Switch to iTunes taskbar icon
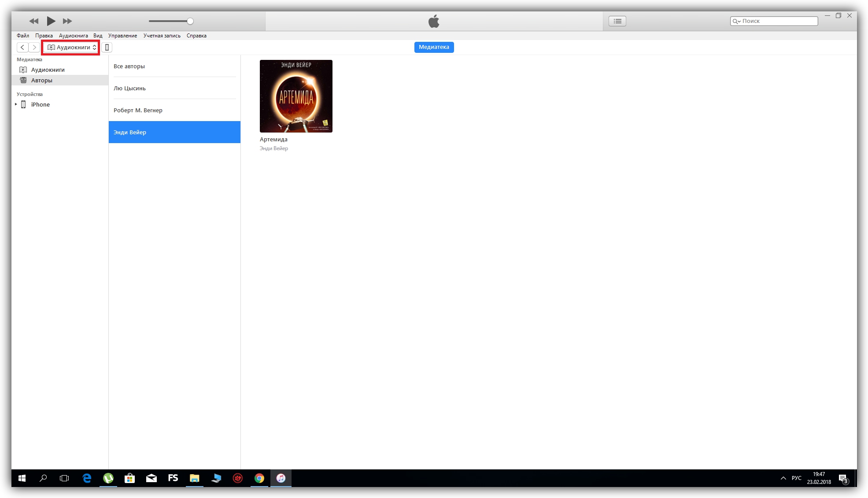The image size is (868, 498). tap(281, 478)
